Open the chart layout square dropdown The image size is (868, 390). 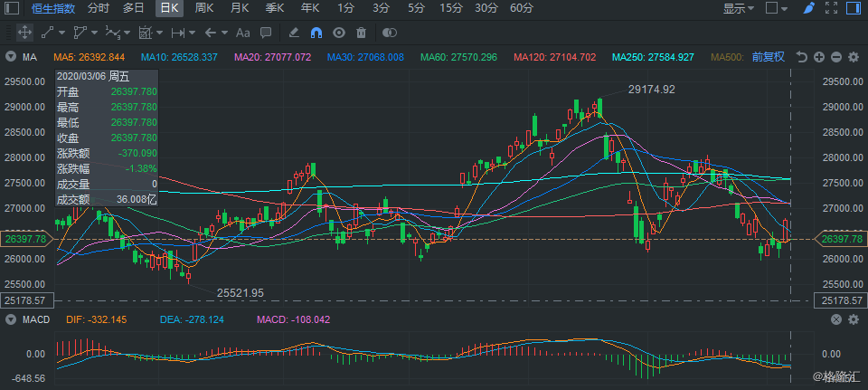click(776, 8)
